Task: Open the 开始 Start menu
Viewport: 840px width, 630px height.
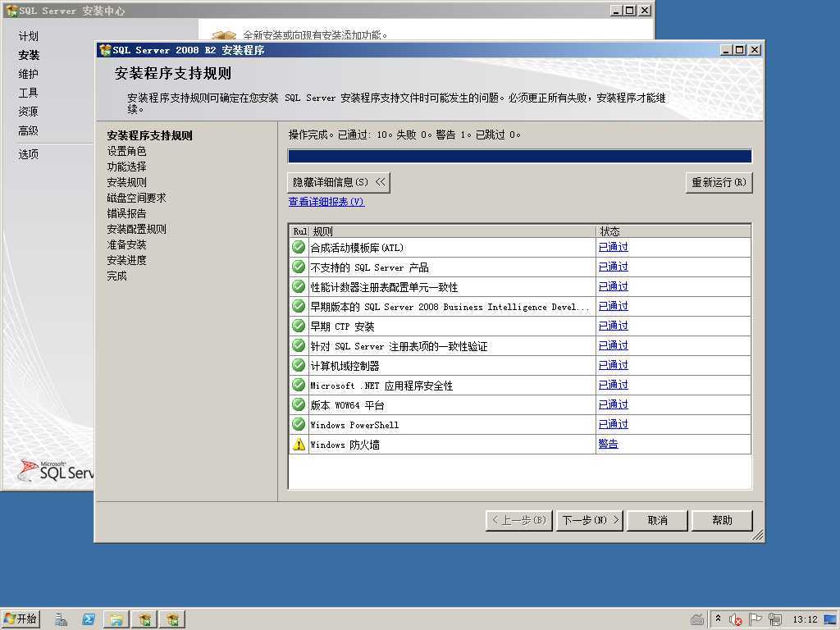Action: [21, 619]
